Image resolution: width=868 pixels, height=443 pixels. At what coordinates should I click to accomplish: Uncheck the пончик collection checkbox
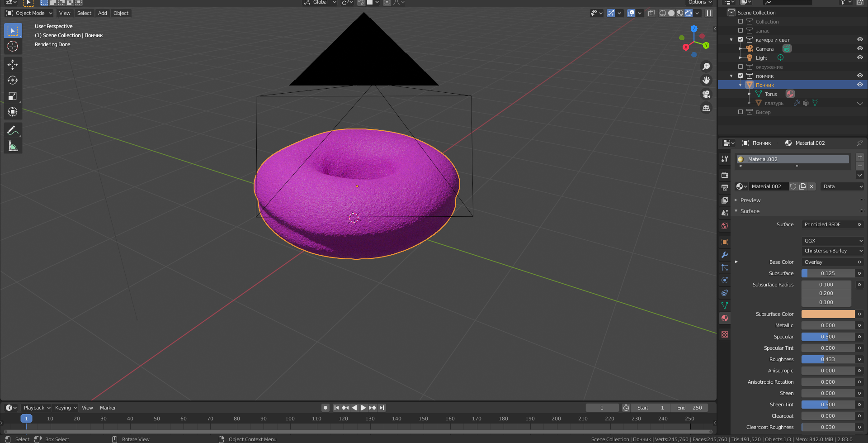(x=741, y=76)
